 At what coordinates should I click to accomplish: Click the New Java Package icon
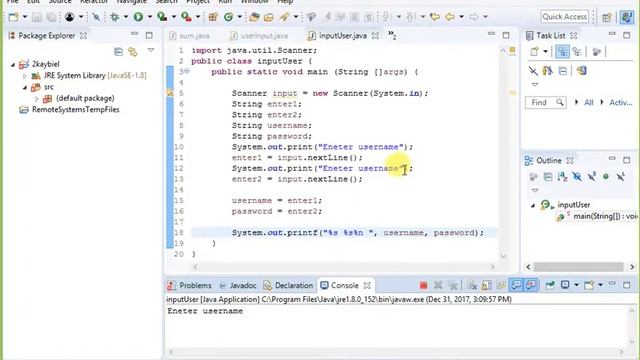213,17
